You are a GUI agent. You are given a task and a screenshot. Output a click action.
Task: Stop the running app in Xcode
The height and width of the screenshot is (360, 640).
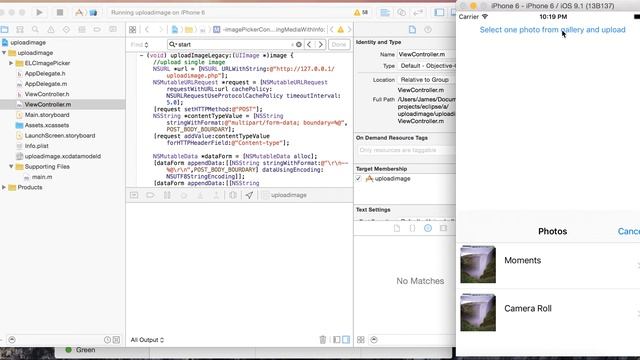[x=60, y=13]
